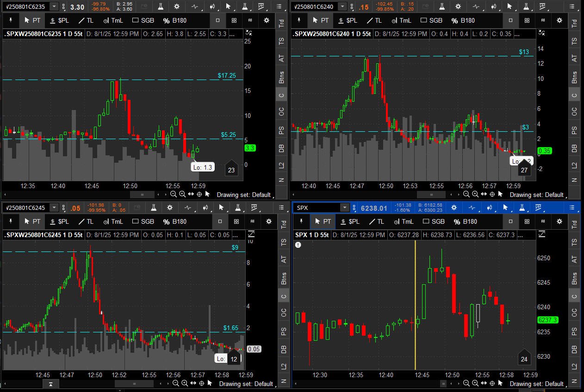Open the L2 side tab in SPX panel
Image resolution: width=584 pixels, height=392 pixels.
(574, 366)
